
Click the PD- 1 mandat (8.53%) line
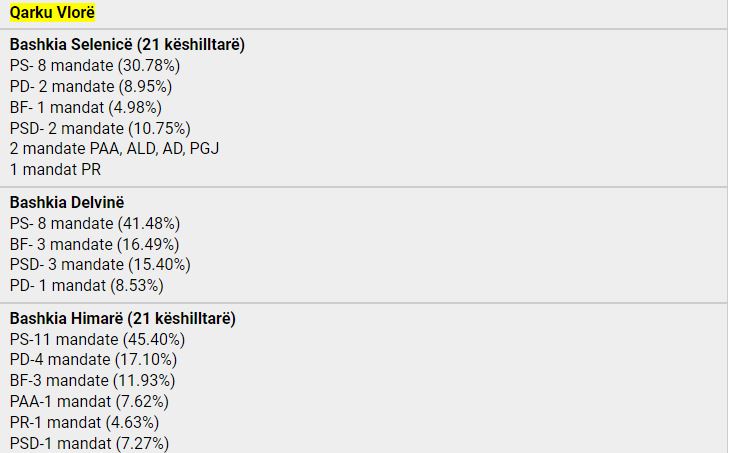[x=86, y=286]
